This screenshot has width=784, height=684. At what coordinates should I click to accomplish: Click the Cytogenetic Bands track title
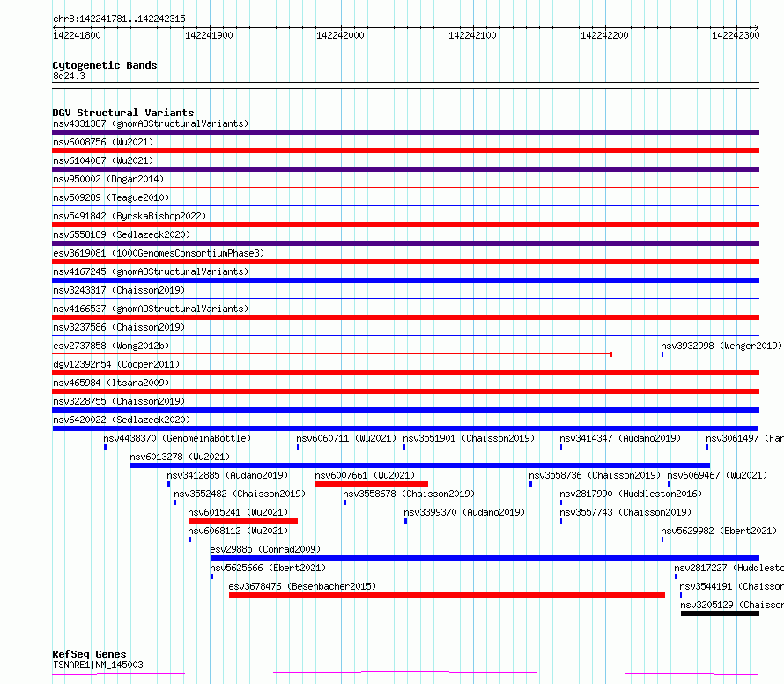[x=105, y=65]
